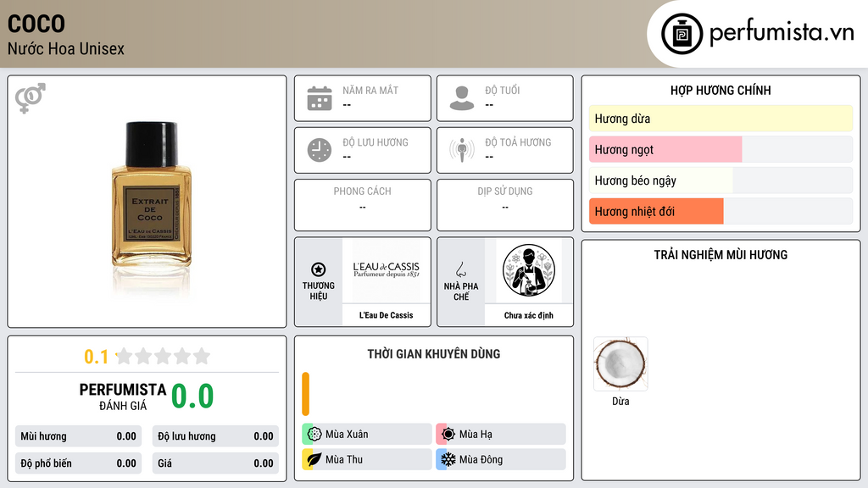Open the L'Eau de Cassis brand logo
Image resolution: width=868 pixels, height=488 pixels.
387,270
